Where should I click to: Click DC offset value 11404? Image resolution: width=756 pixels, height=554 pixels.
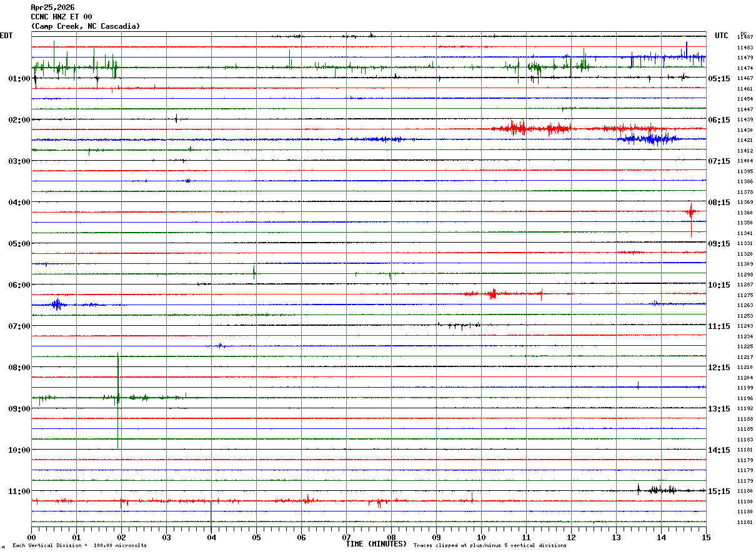pos(745,161)
